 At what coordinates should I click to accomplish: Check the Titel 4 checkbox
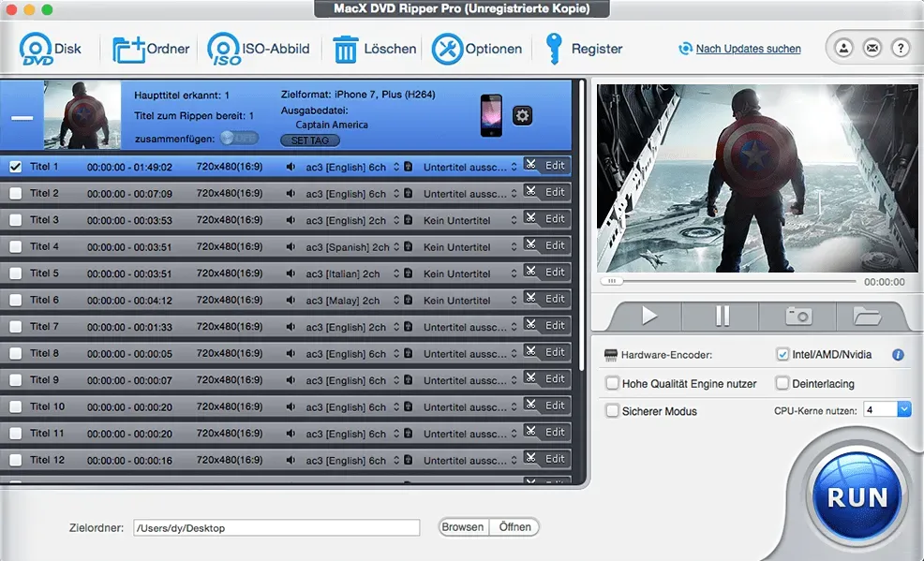[x=15, y=246]
